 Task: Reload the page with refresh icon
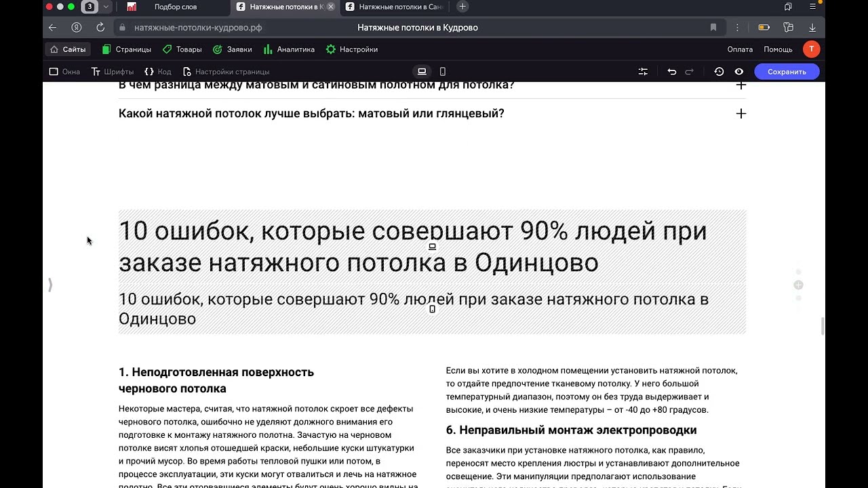point(100,28)
